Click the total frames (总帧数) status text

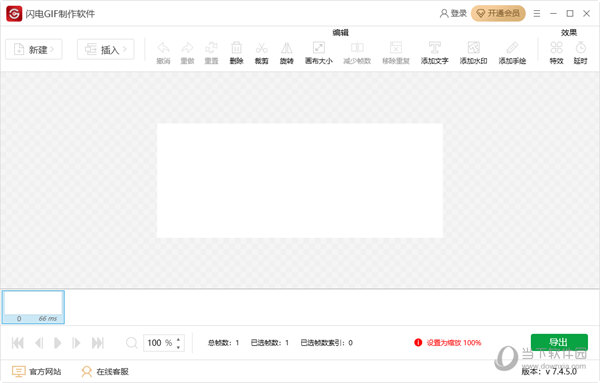point(223,343)
